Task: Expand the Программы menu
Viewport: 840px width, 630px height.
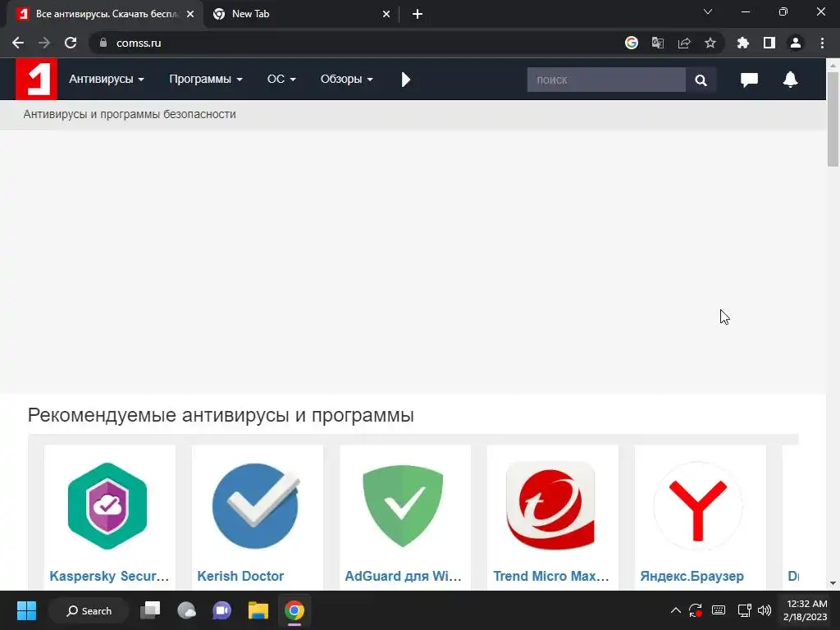Action: pyautogui.click(x=206, y=80)
